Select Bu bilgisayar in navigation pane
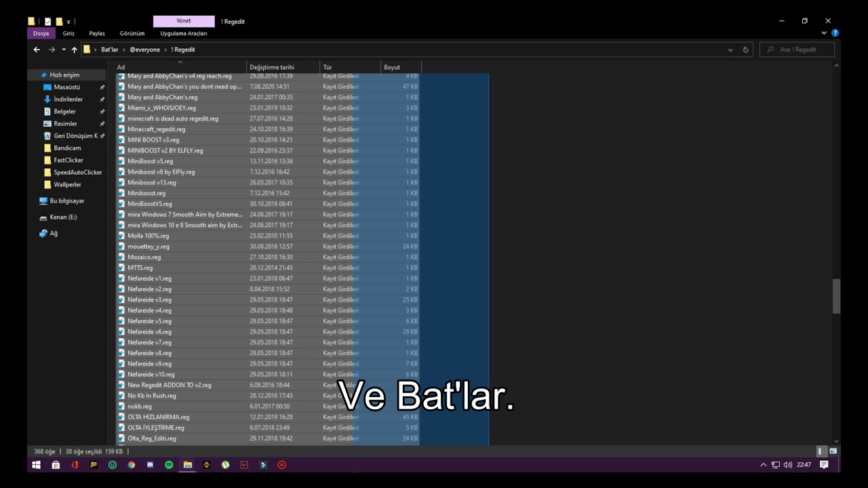The height and width of the screenshot is (488, 868). coord(66,201)
